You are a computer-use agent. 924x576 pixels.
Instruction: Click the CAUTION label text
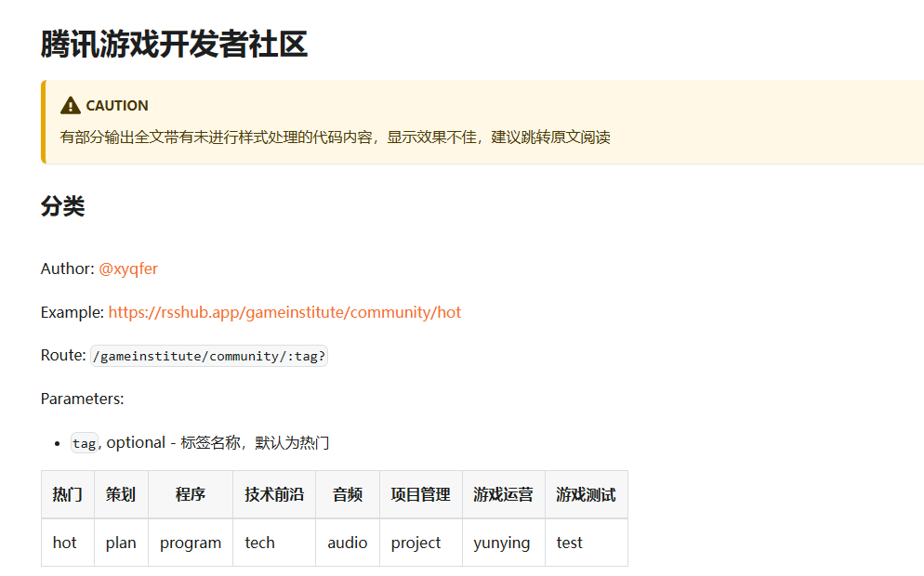tap(117, 105)
